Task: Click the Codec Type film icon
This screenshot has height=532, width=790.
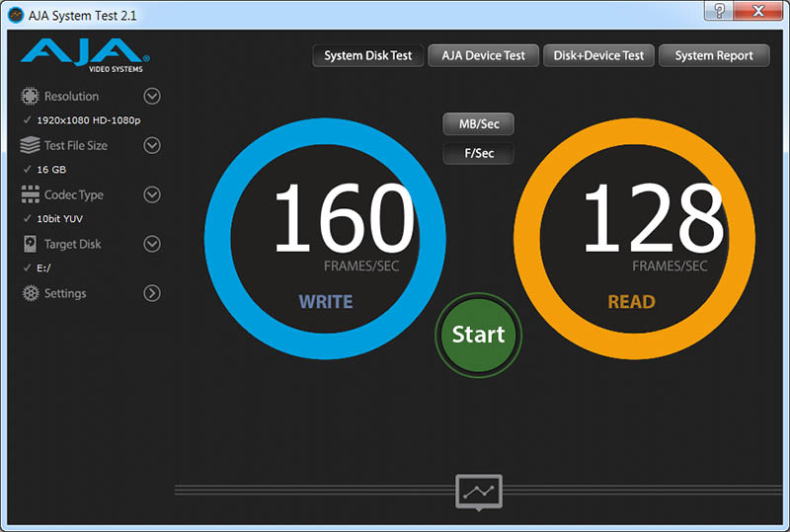Action: point(31,194)
